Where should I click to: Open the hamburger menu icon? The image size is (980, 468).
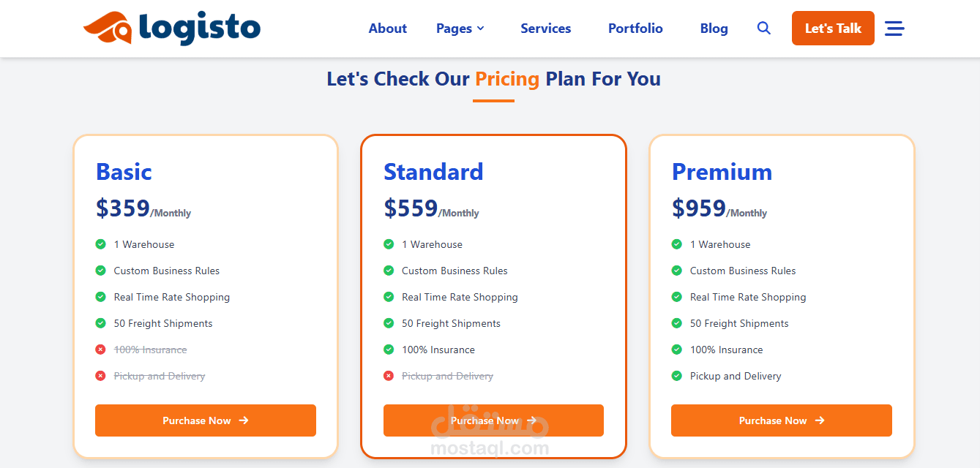click(894, 29)
